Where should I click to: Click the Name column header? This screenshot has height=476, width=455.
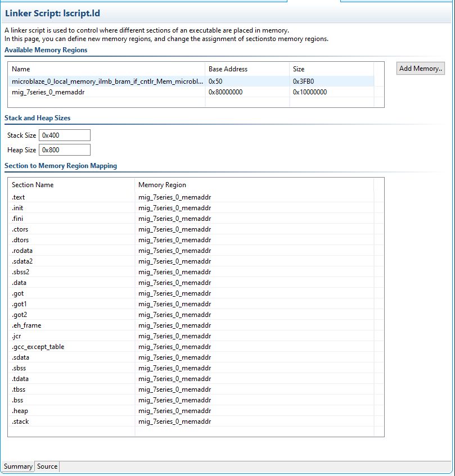click(21, 69)
